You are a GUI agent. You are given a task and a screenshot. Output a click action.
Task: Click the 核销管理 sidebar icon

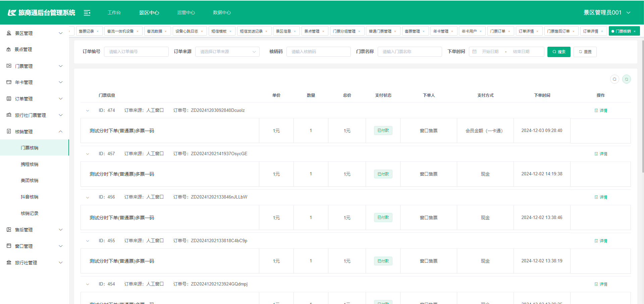pyautogui.click(x=9, y=132)
